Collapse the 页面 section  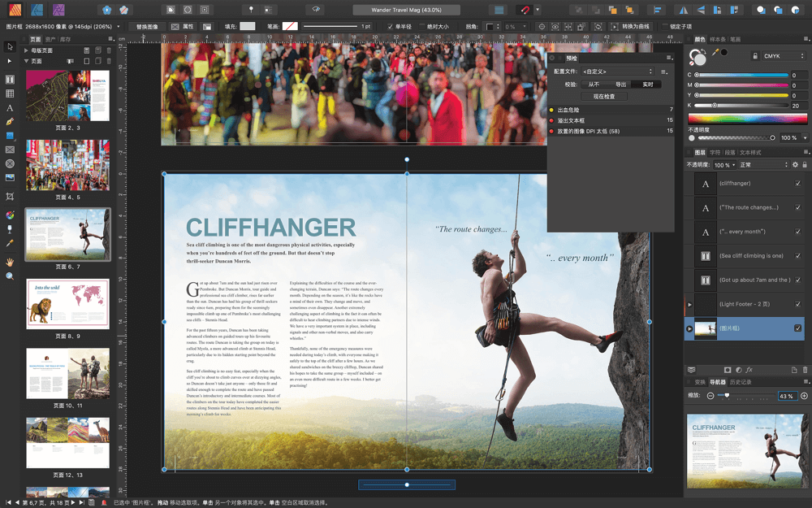coord(26,61)
